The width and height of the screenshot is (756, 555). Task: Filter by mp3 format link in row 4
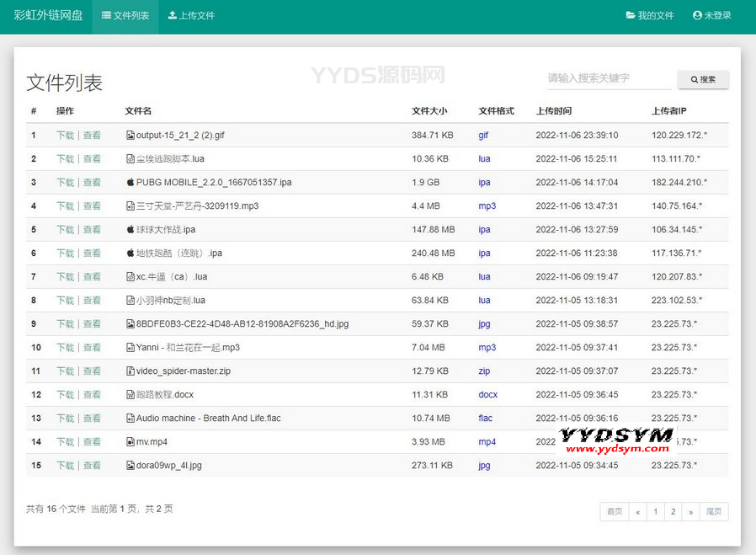(487, 206)
